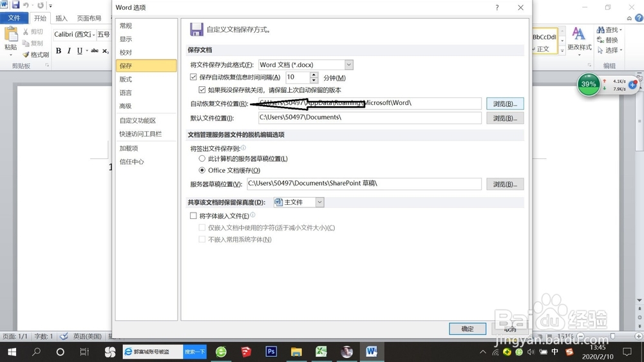Click the help button in Word Options title bar
Image resolution: width=644 pixels, height=362 pixels.
pyautogui.click(x=497, y=7)
